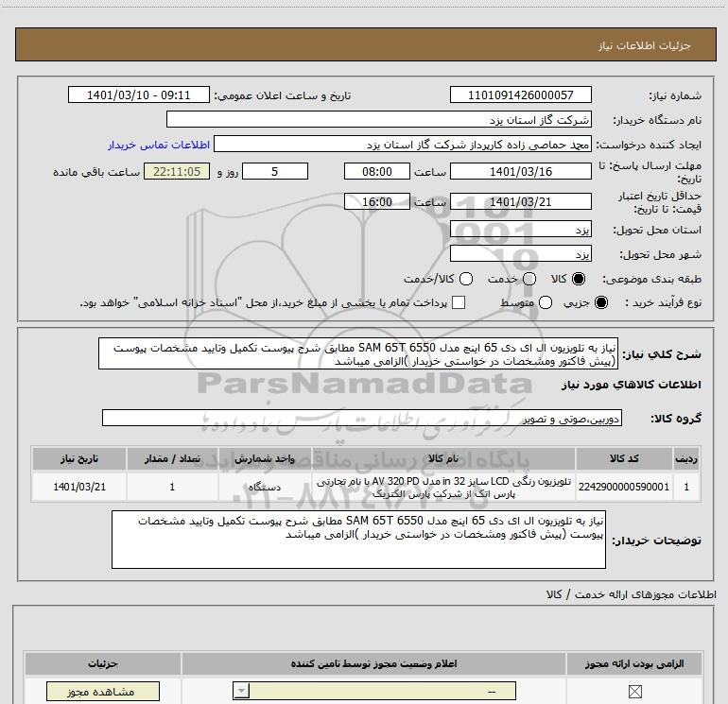Click the product name cell تلویزیون رنگی LCD
This screenshot has height=704, width=728.
click(442, 488)
